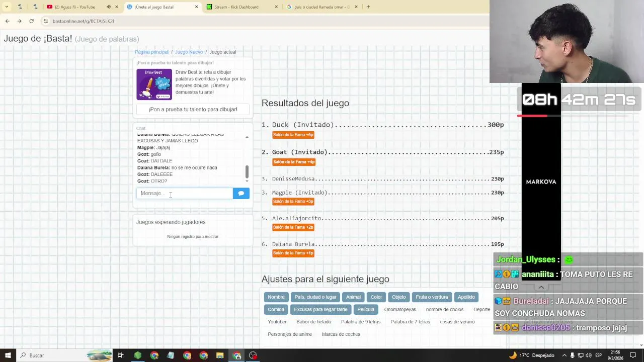Show hidden system tray icons chevron
Viewport: 644px width, 362px height.
563,355
